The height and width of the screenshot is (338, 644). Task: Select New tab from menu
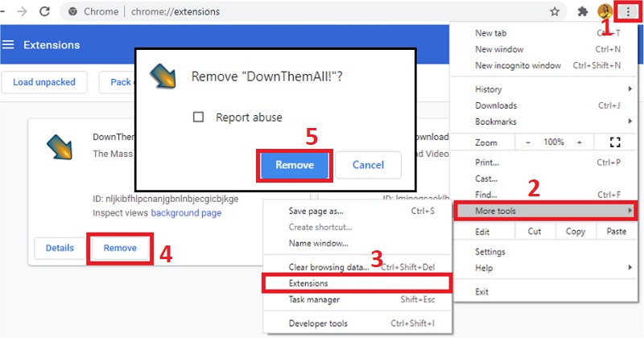[x=545, y=33]
